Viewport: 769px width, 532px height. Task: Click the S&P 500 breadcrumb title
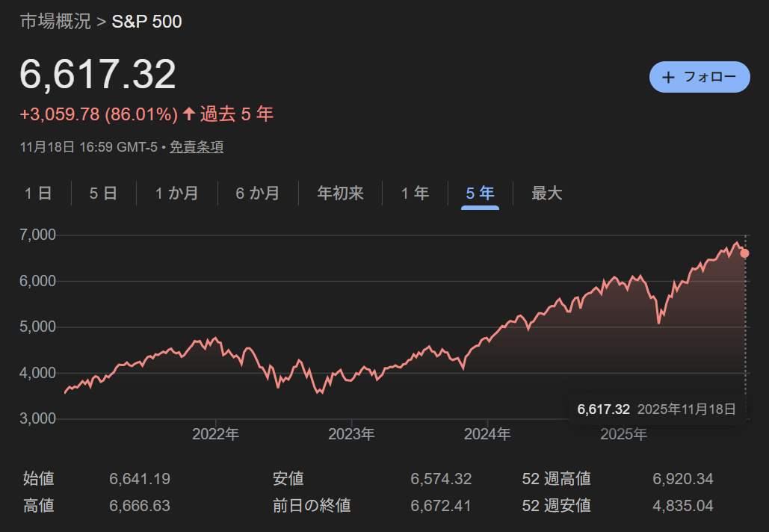click(146, 22)
